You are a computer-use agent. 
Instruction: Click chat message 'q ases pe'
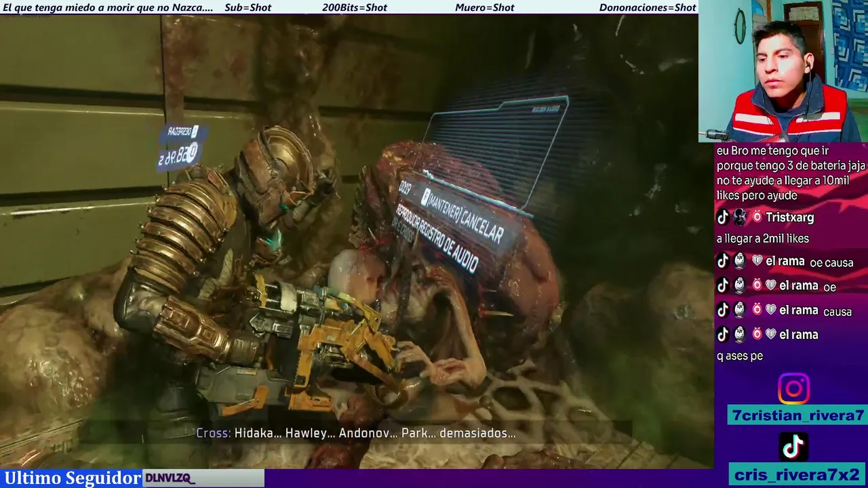(740, 356)
